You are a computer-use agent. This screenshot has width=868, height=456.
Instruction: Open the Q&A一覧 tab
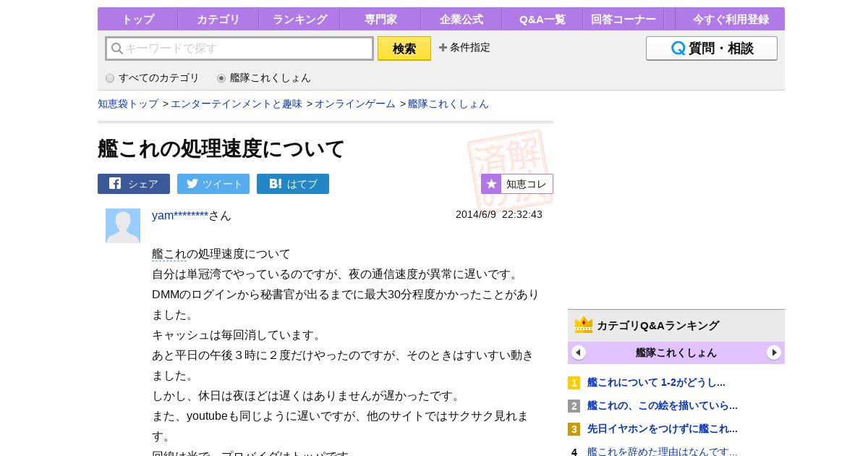coord(542,20)
